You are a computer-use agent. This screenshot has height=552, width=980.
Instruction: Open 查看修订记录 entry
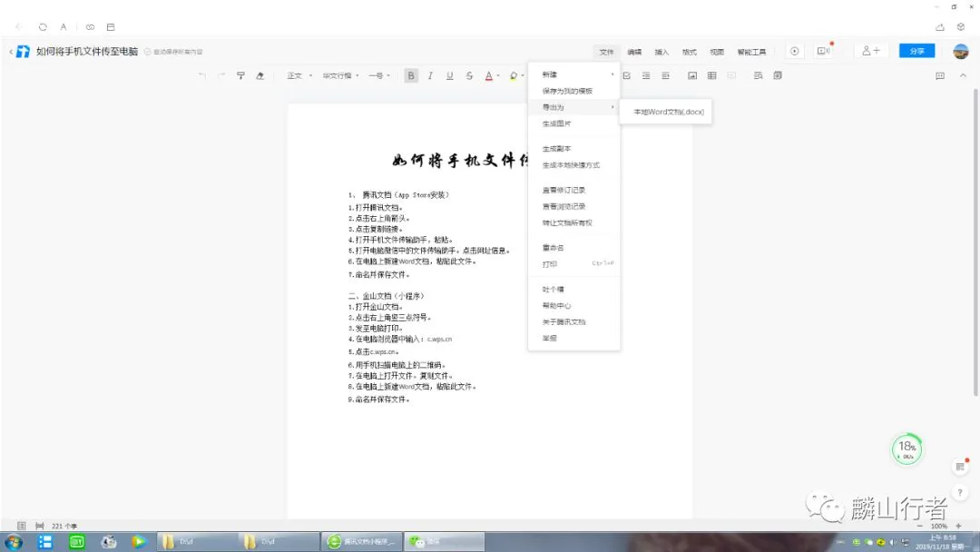[574, 190]
